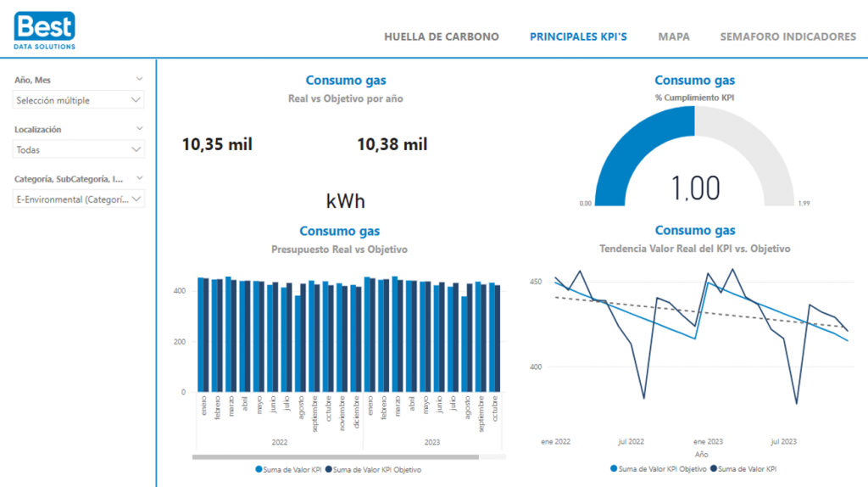Select the 10,35 mil card value
Screen dimensions: 868x487
(x=217, y=144)
